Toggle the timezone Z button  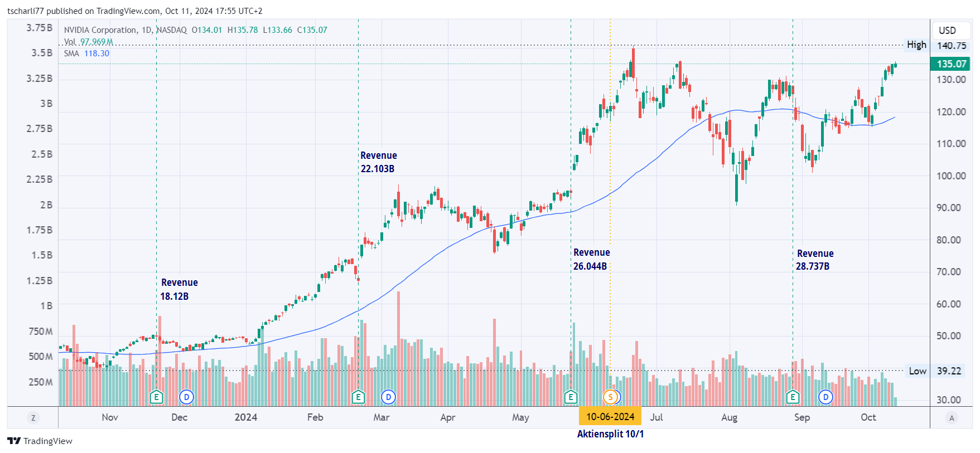coord(33,418)
